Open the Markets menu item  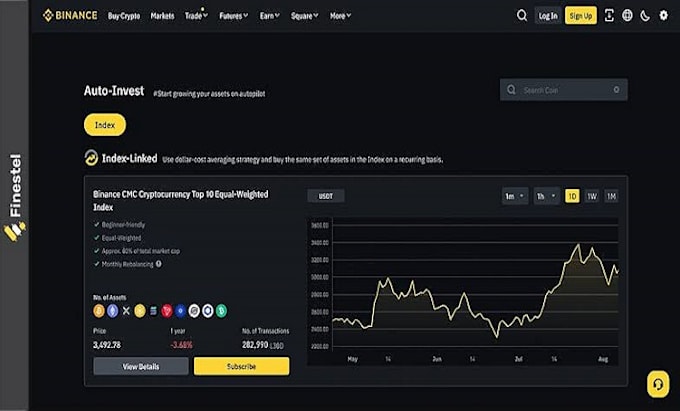point(162,16)
